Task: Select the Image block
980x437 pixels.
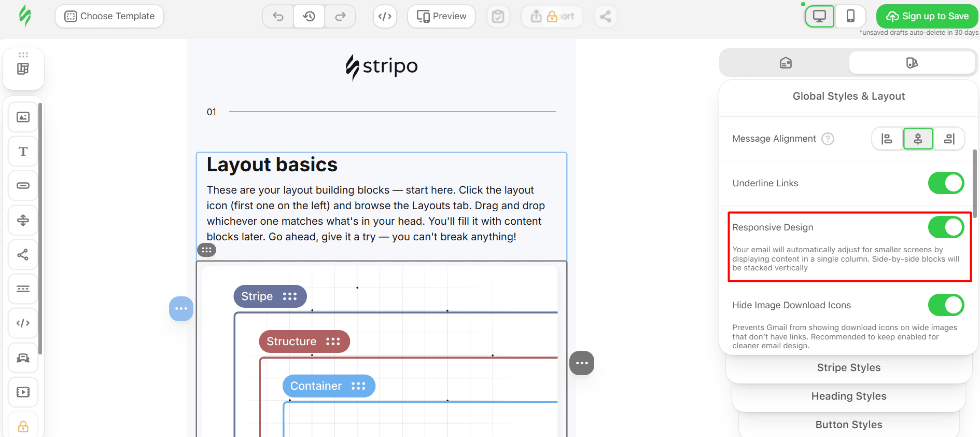Action: pos(23,117)
